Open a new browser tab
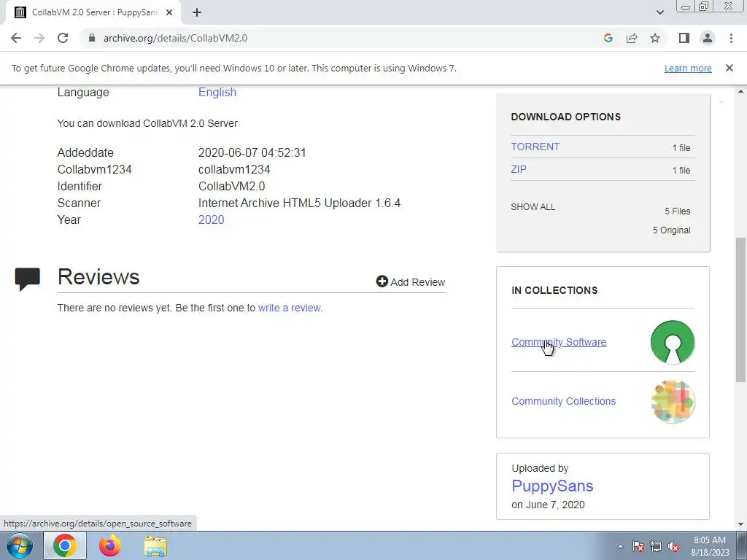This screenshot has width=747, height=560. pos(197,12)
